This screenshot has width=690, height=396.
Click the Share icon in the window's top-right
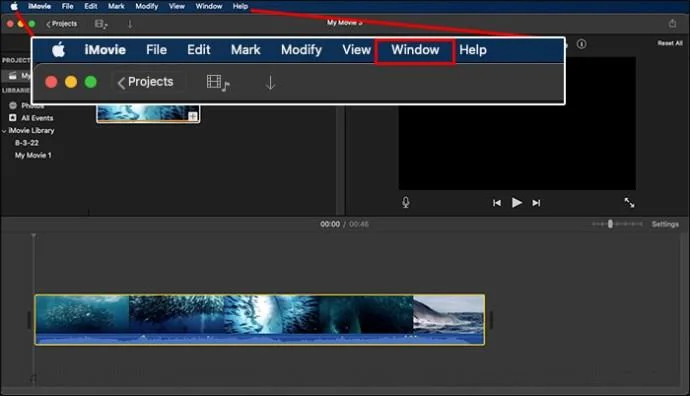click(672, 23)
